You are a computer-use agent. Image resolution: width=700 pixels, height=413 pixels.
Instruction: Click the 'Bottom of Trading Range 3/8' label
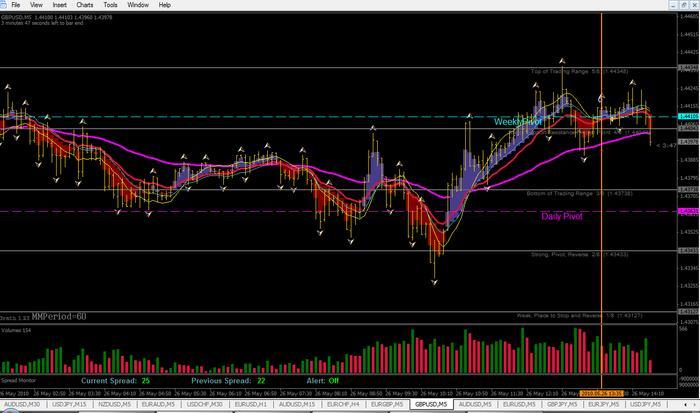(579, 194)
